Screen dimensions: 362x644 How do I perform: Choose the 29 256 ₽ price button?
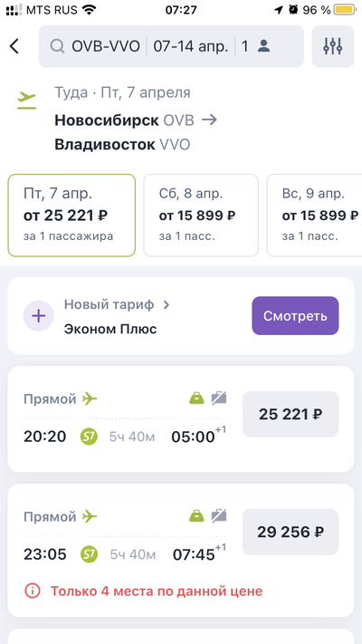291,532
